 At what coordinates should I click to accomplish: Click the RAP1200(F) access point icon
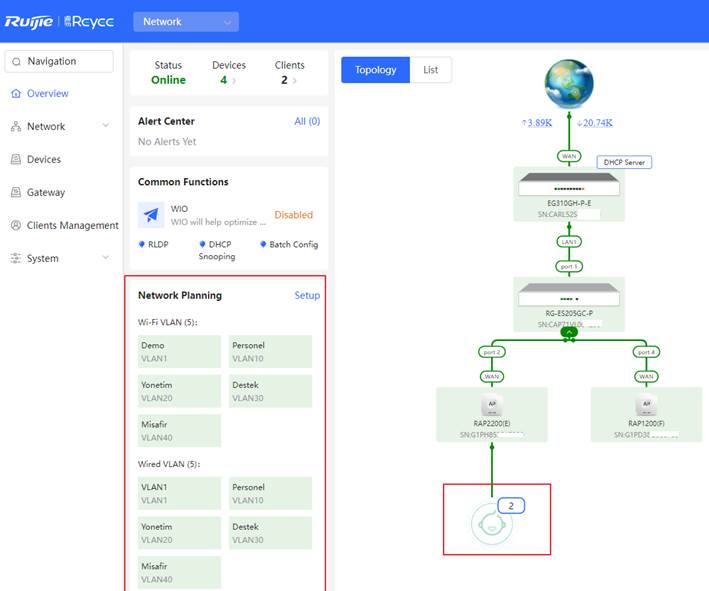click(646, 407)
